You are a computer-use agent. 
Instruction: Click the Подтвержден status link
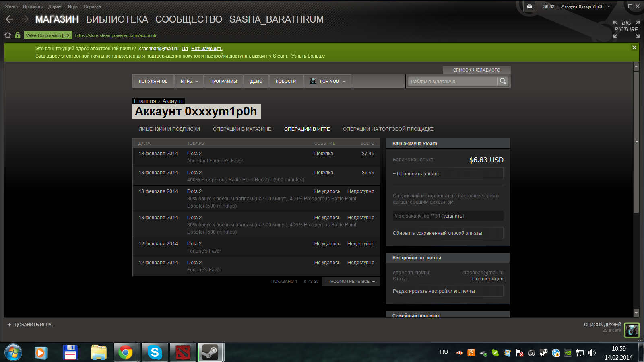487,279
